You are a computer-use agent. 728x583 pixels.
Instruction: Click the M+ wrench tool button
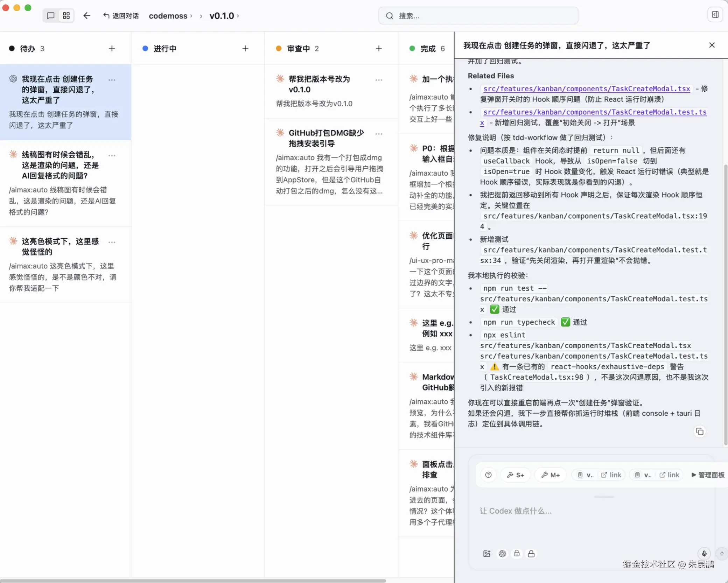click(550, 475)
